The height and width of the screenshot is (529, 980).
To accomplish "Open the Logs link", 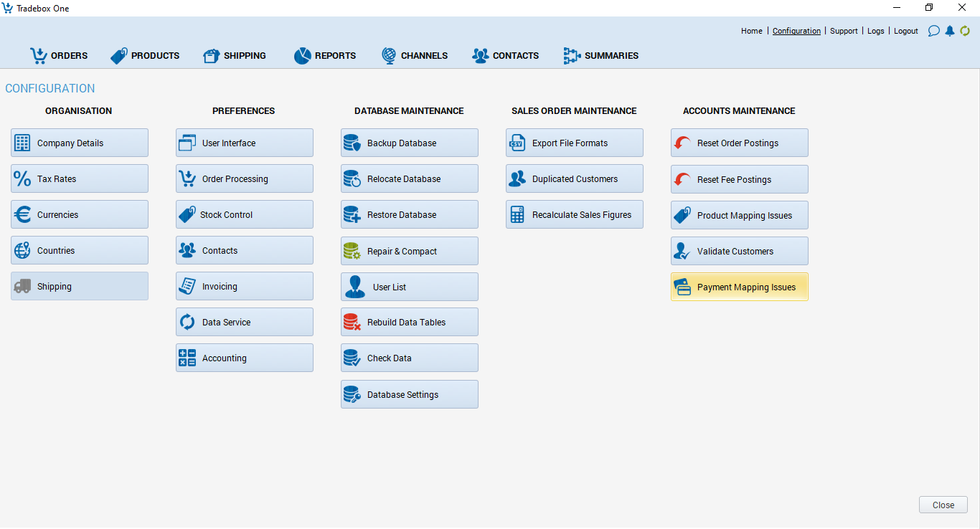I will coord(876,31).
